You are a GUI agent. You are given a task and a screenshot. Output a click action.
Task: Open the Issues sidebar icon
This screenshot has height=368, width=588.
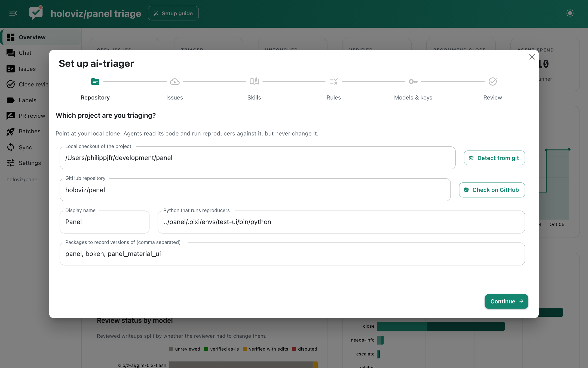[x=11, y=69]
